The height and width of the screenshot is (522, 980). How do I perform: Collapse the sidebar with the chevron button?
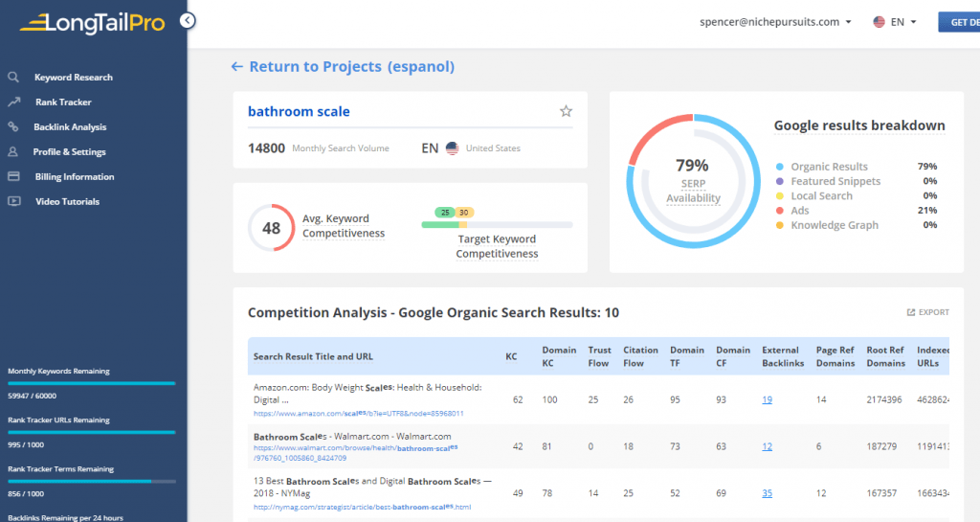point(188,21)
